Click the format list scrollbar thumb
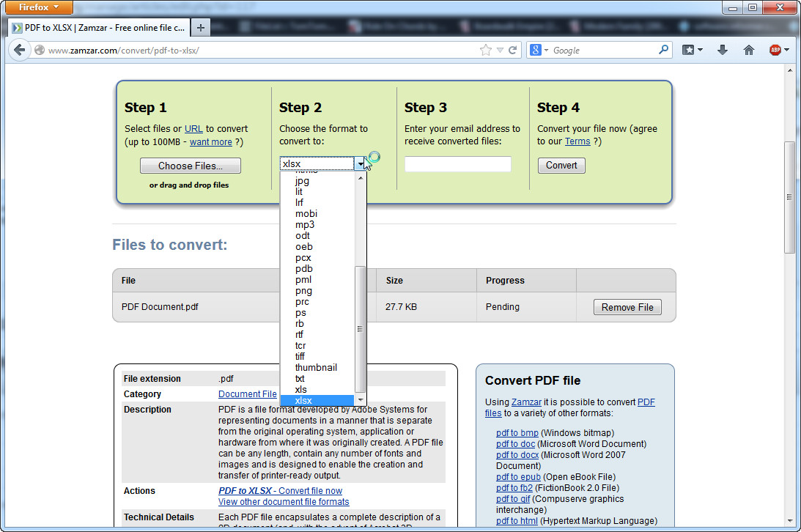 (360, 329)
